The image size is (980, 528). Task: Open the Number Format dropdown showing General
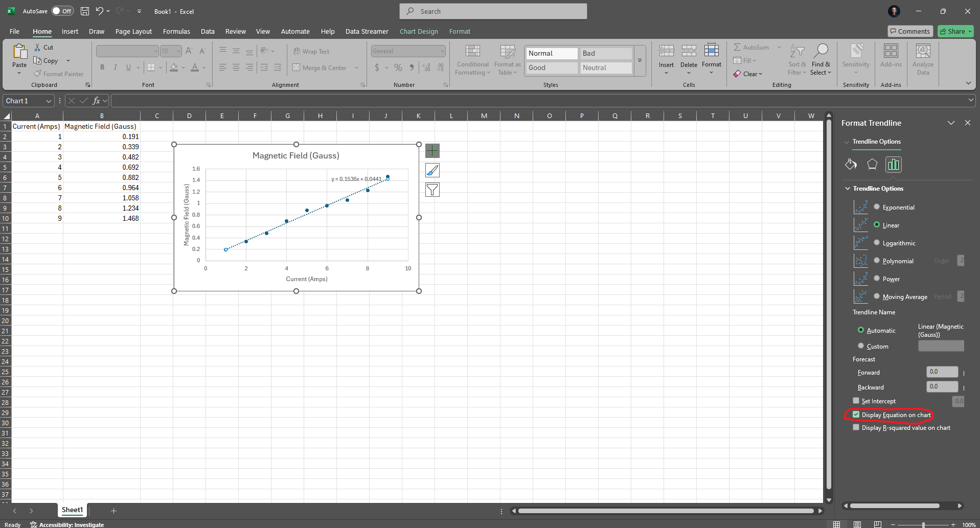point(407,51)
